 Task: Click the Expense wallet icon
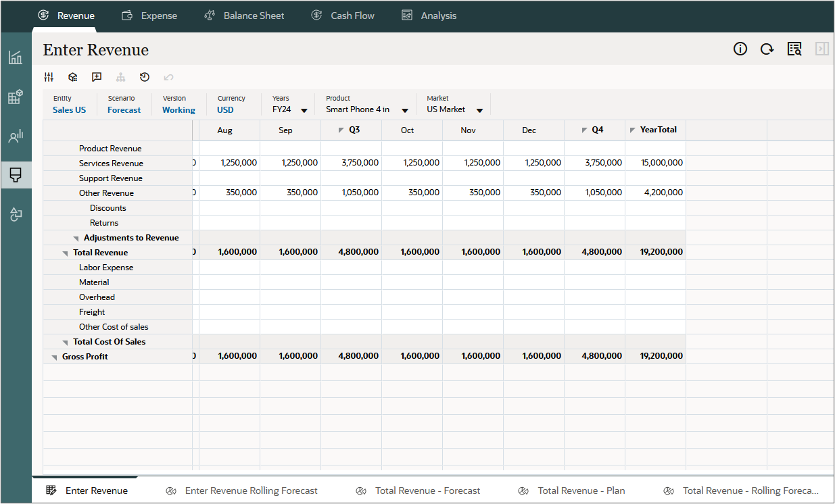click(126, 16)
